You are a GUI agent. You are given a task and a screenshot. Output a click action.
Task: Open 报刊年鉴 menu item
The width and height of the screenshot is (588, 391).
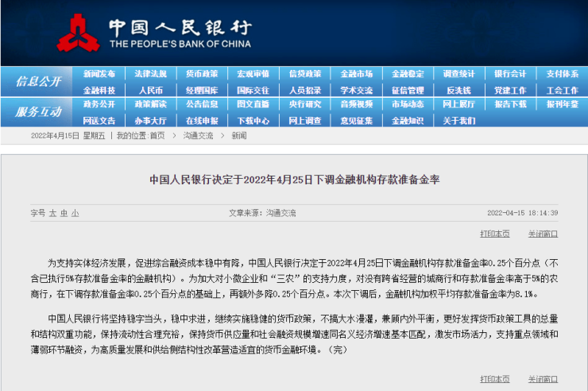pos(562,104)
